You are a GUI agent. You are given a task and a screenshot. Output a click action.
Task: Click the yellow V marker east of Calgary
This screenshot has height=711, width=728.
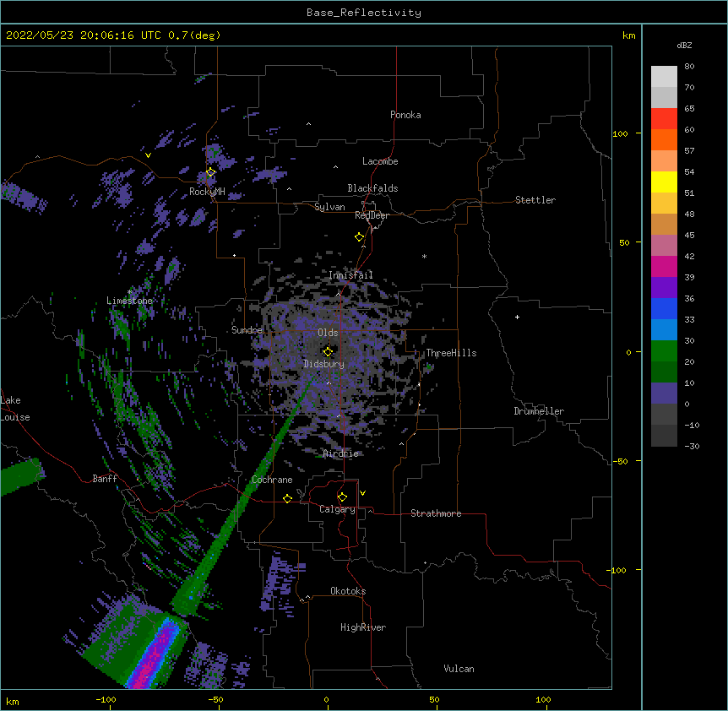coord(362,493)
